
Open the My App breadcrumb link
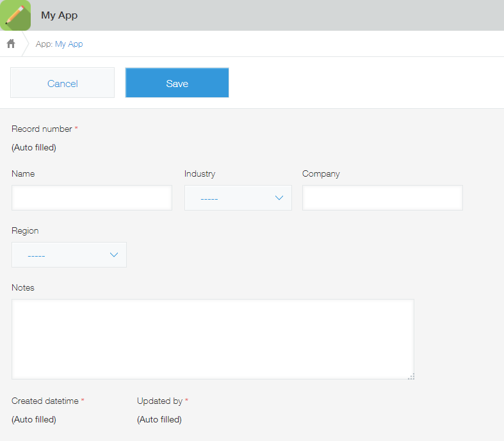[x=69, y=44]
